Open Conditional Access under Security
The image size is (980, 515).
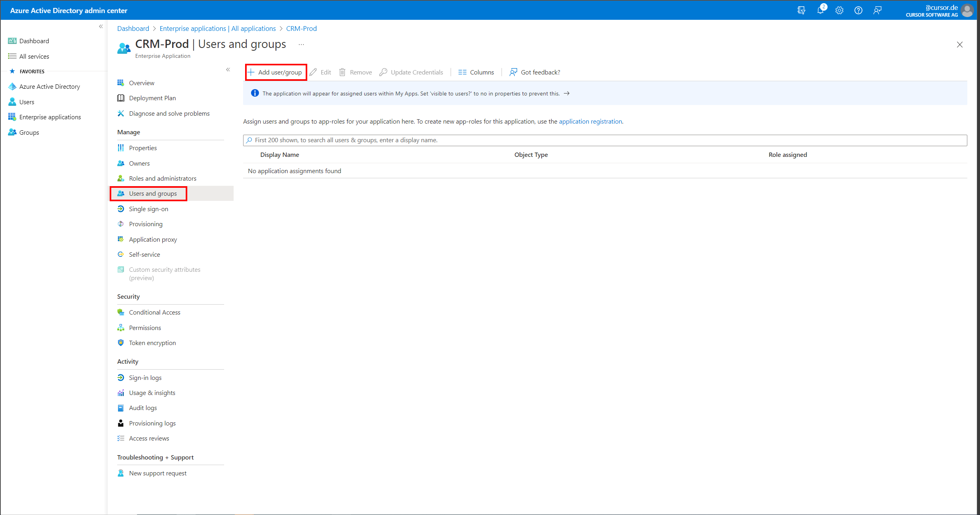click(154, 312)
